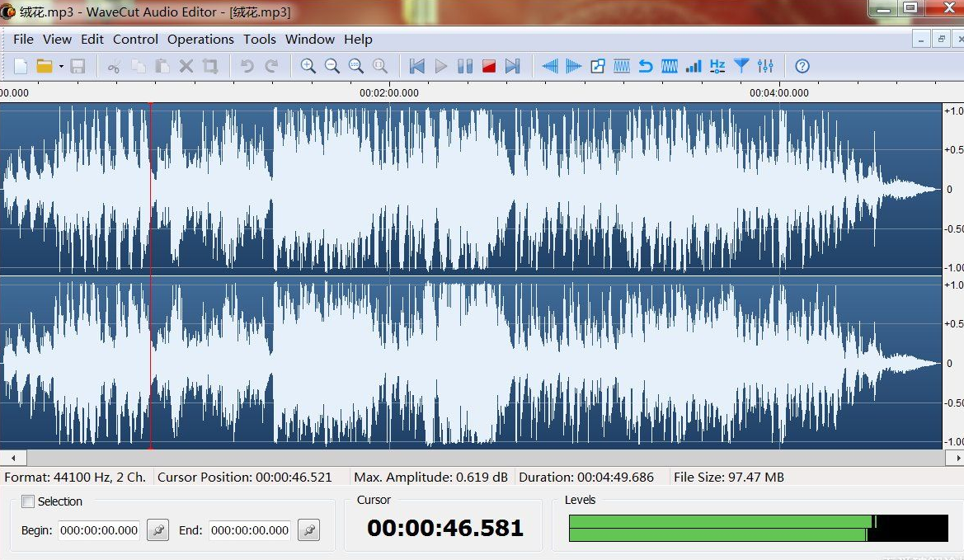Zoom out of the waveform
This screenshot has height=560, width=964.
(x=332, y=66)
